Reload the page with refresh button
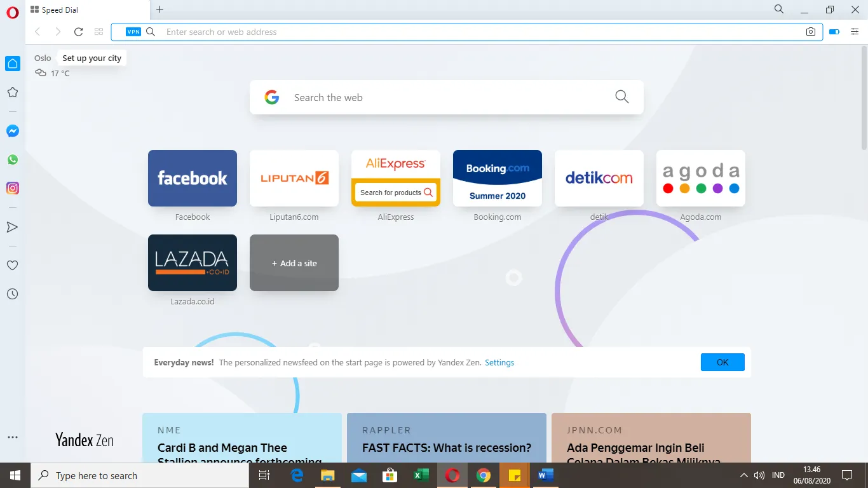Screen dimensions: 868x488 (78, 32)
